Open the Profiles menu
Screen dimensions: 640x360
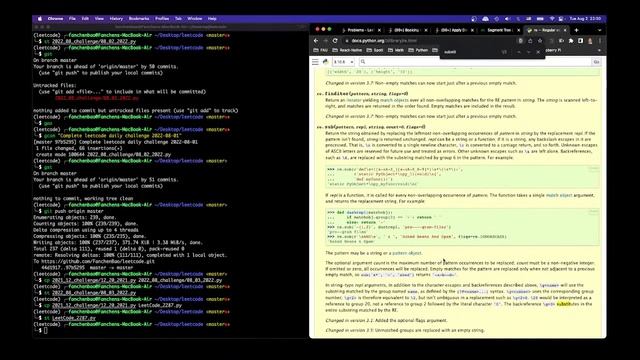point(162,19)
